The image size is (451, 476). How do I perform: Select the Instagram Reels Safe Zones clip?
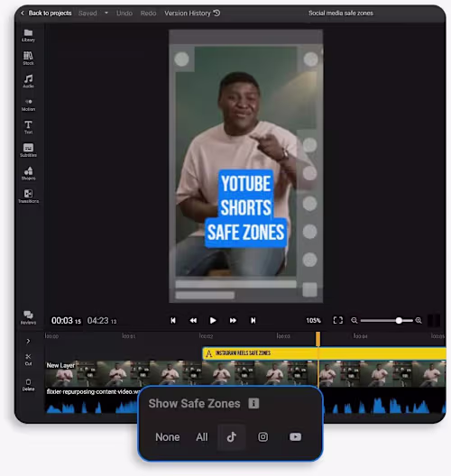point(324,353)
